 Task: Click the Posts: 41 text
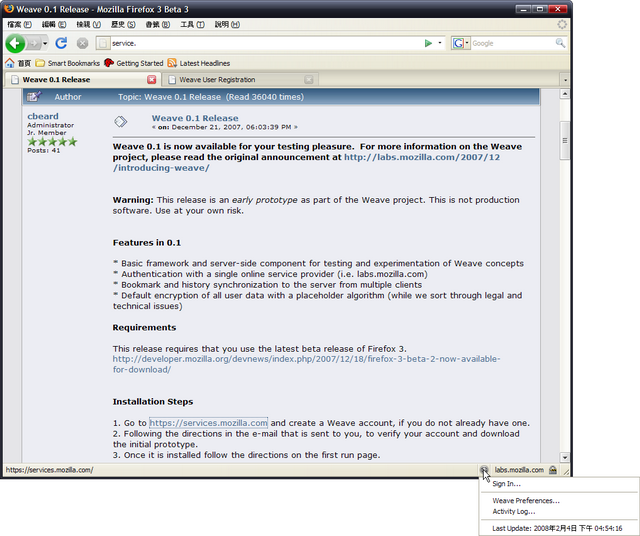(44, 151)
